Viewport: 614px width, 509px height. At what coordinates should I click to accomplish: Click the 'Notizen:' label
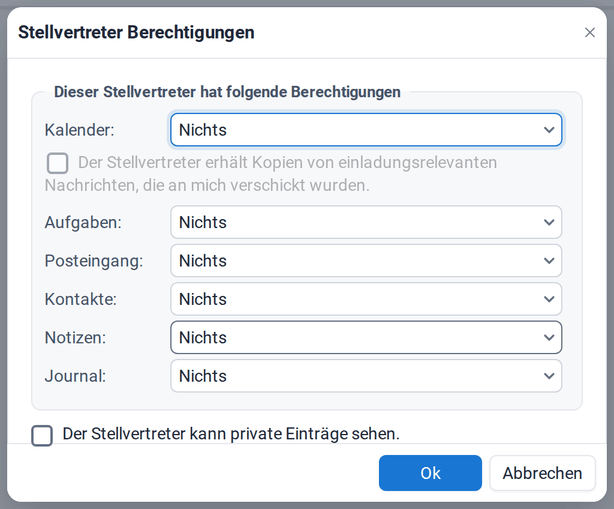point(75,338)
